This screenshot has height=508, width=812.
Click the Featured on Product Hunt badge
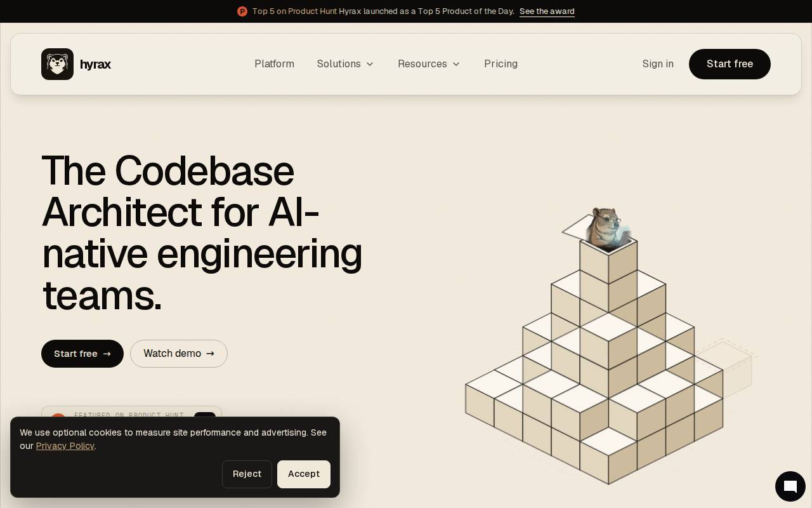pyautogui.click(x=132, y=412)
